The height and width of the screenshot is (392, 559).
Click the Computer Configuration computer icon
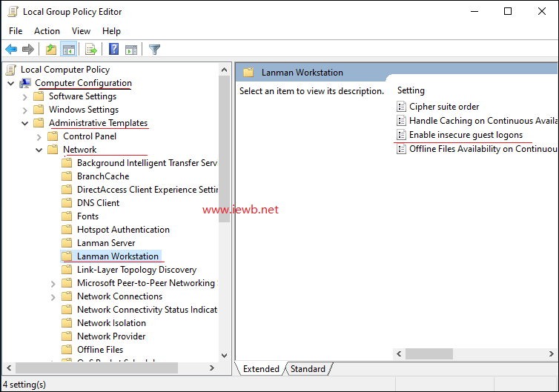(x=25, y=84)
